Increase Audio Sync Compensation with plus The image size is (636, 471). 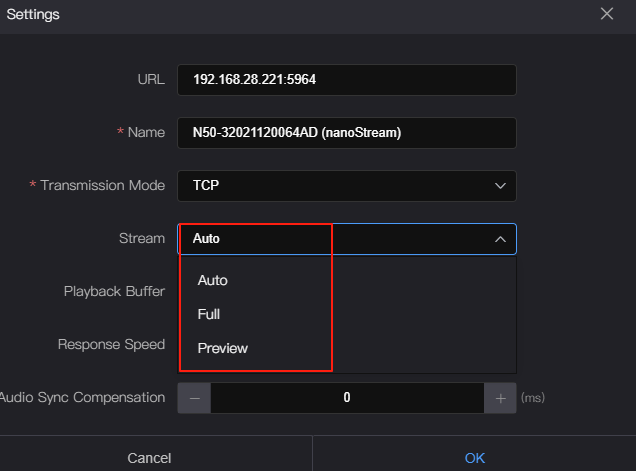point(500,398)
